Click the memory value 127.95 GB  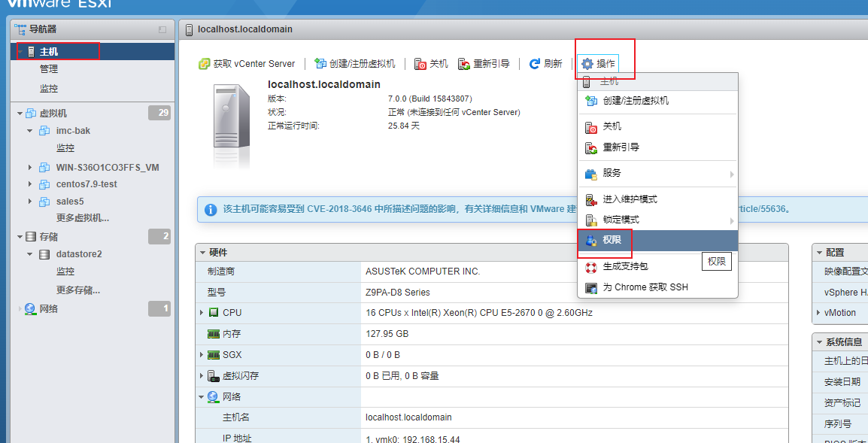(387, 334)
